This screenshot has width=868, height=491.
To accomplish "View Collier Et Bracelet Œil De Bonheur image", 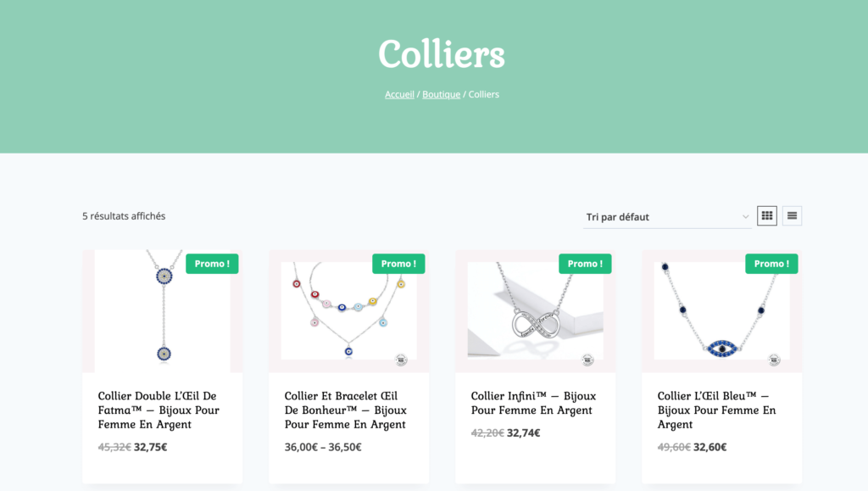I will coord(348,311).
